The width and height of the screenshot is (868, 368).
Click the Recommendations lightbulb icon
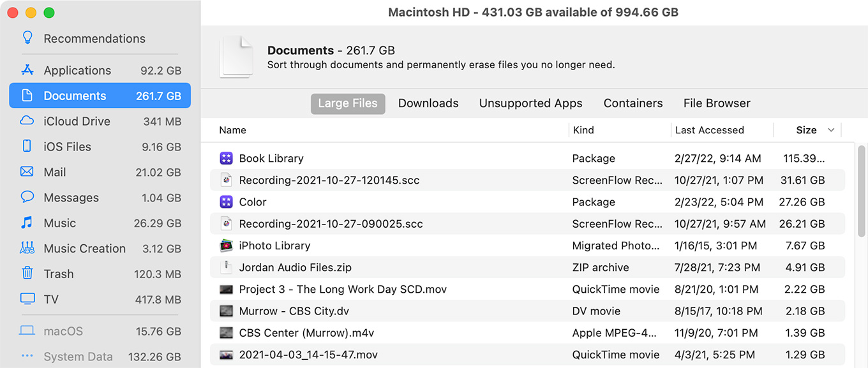(27, 38)
